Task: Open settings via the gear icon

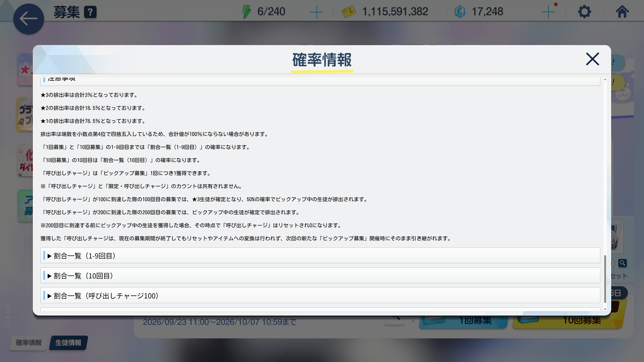Action: tap(584, 12)
